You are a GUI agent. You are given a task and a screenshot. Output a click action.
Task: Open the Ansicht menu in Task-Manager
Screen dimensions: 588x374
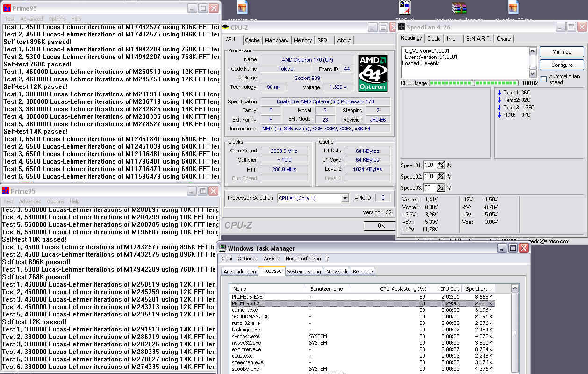click(272, 259)
